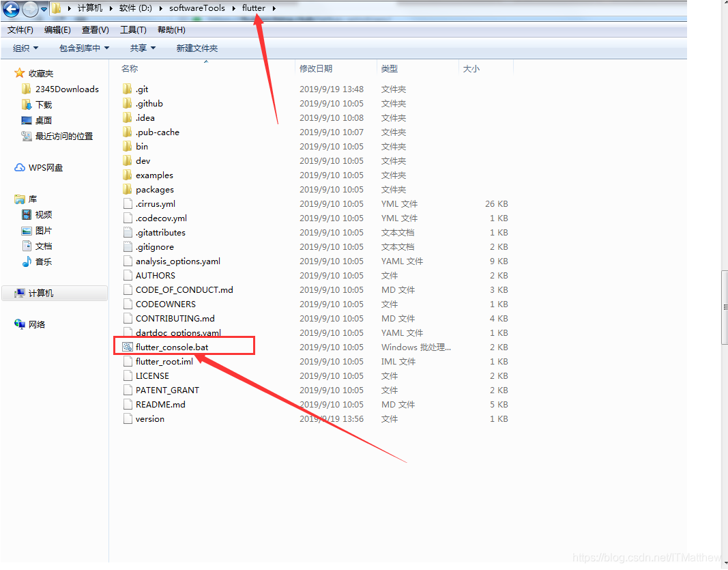The width and height of the screenshot is (728, 570).
Task: Click the 新建文件夹 button
Action: (197, 48)
